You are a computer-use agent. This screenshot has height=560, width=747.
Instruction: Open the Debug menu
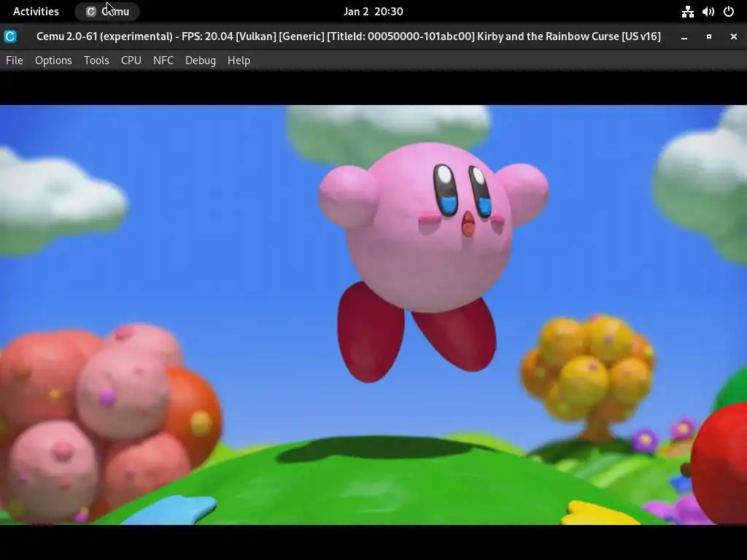[x=201, y=61]
